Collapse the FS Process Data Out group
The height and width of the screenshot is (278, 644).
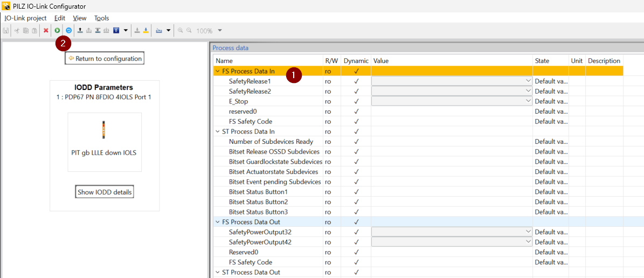pyautogui.click(x=217, y=222)
